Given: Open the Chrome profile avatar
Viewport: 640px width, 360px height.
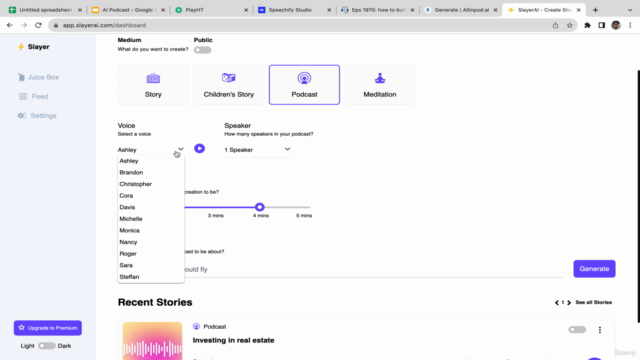Looking at the screenshot, I should click(616, 25).
